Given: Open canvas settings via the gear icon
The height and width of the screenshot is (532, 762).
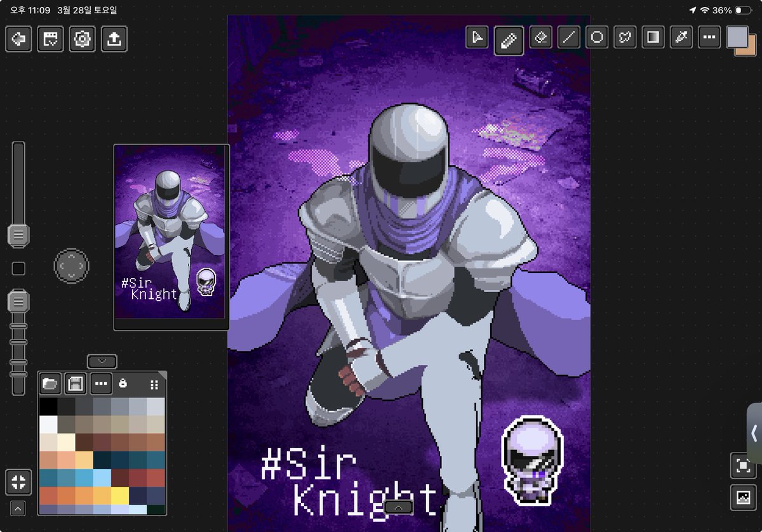Looking at the screenshot, I should 82,39.
